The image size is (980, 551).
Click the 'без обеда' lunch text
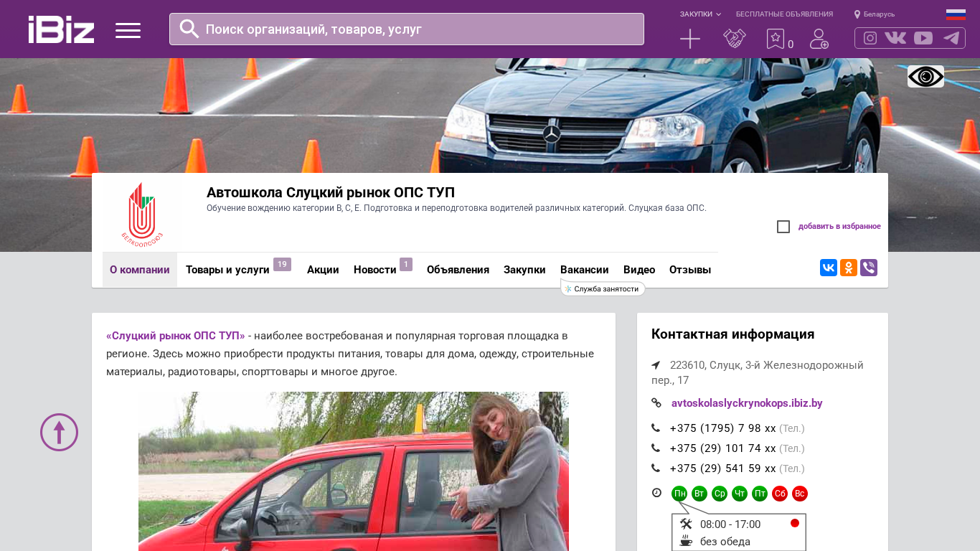tap(725, 542)
